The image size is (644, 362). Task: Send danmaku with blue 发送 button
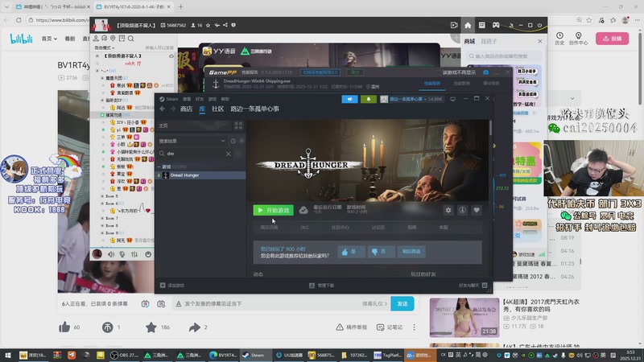(x=402, y=304)
